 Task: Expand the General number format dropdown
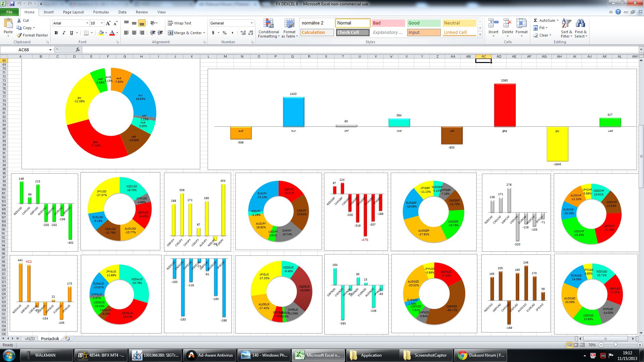tap(252, 23)
